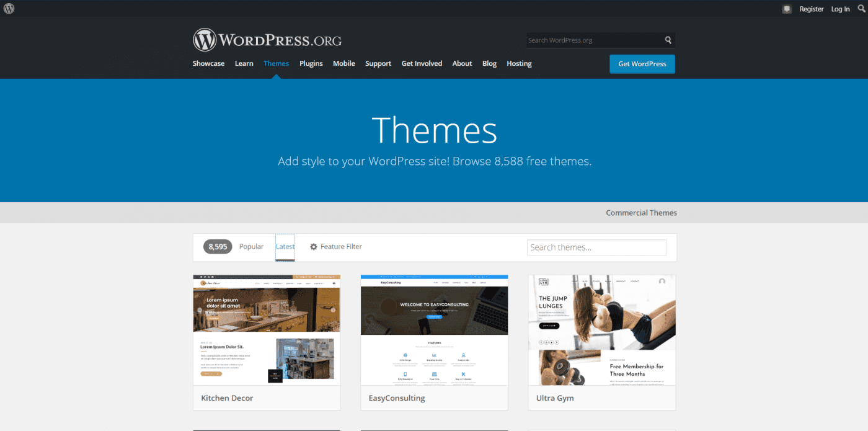Select the Themes navigation item
This screenshot has height=431, width=868.
[x=276, y=63]
